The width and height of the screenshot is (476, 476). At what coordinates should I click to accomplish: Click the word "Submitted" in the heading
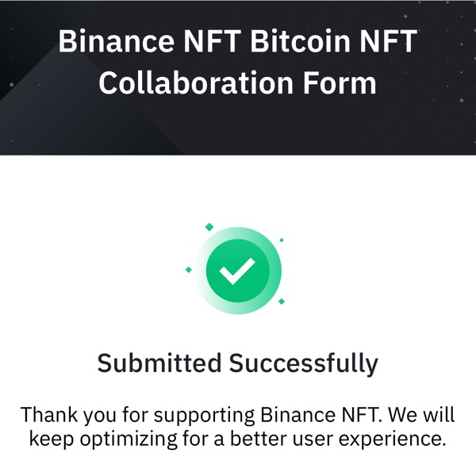(x=159, y=363)
